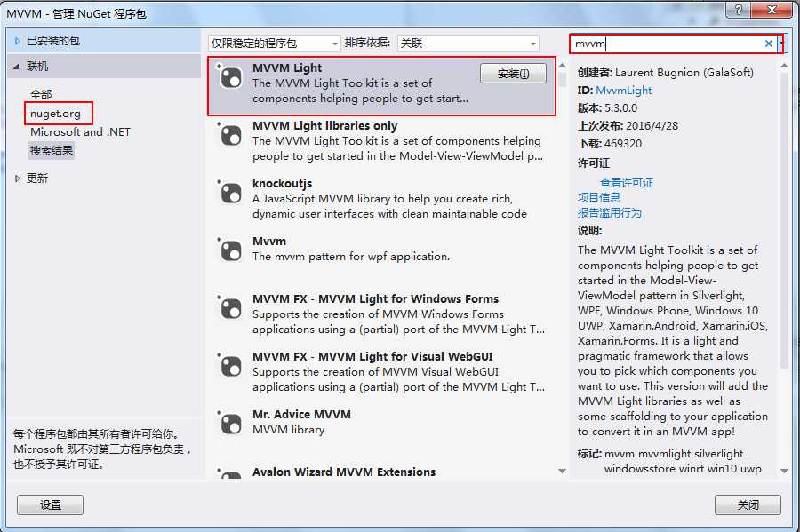
Task: Select MVVM FX - MVVM Light for Windows Forms
Action: click(x=375, y=298)
